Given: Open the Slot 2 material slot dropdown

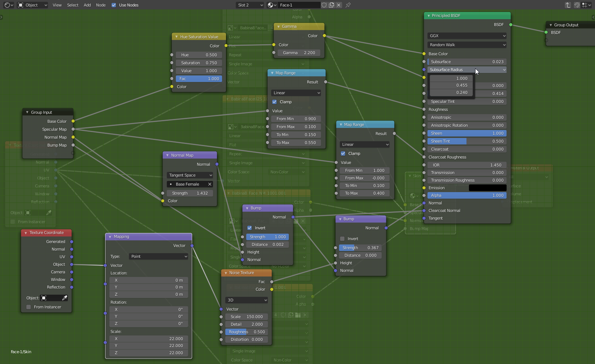Looking at the screenshot, I should [x=250, y=5].
